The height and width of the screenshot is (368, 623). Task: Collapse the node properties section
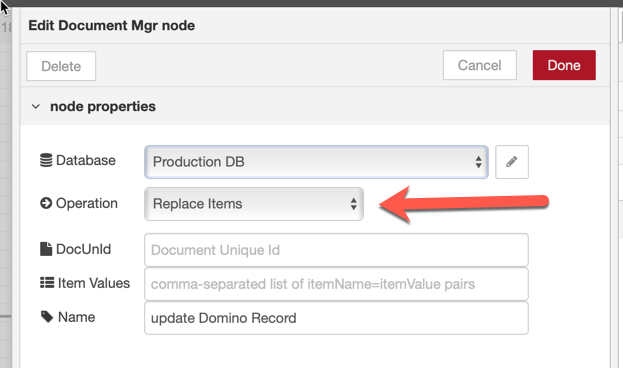coord(36,107)
